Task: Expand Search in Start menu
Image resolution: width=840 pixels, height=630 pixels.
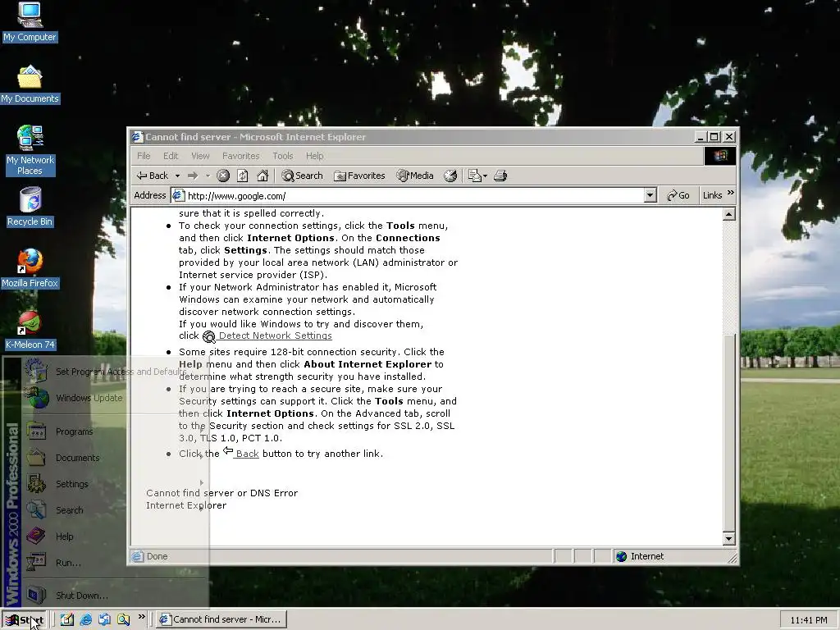Action: coord(114,510)
